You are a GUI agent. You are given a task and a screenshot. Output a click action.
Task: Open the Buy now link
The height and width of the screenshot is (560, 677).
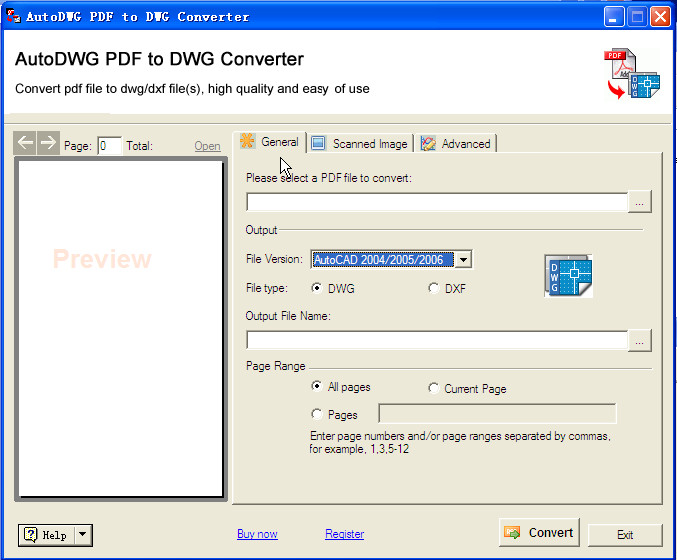pos(257,534)
